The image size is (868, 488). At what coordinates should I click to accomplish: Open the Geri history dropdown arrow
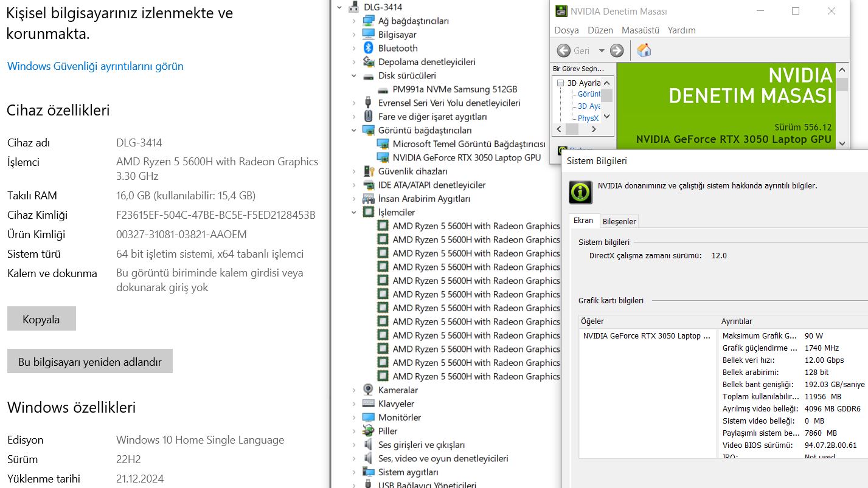point(602,51)
